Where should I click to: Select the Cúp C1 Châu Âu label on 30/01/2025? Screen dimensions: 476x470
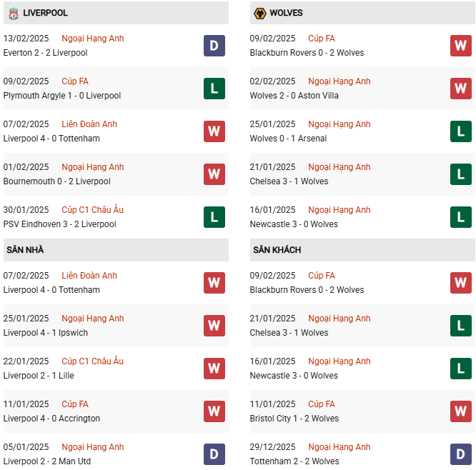(93, 210)
